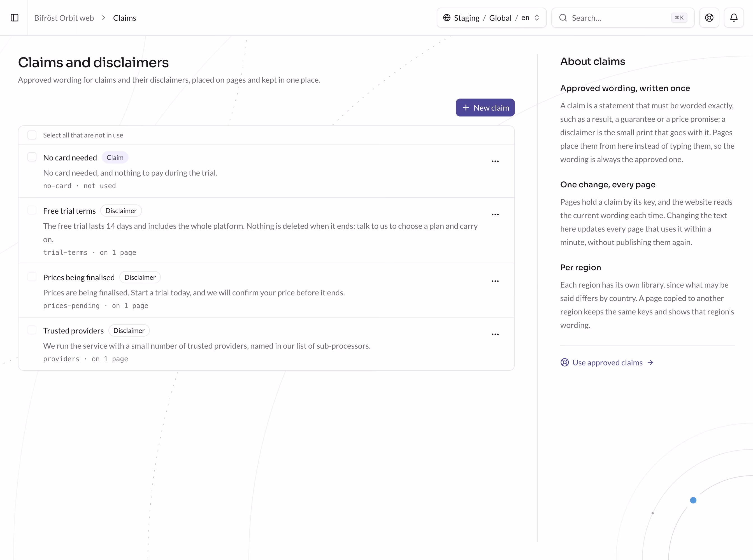Click the Disclaimer badge on Trusted providers
The height and width of the screenshot is (560, 753).
129,331
